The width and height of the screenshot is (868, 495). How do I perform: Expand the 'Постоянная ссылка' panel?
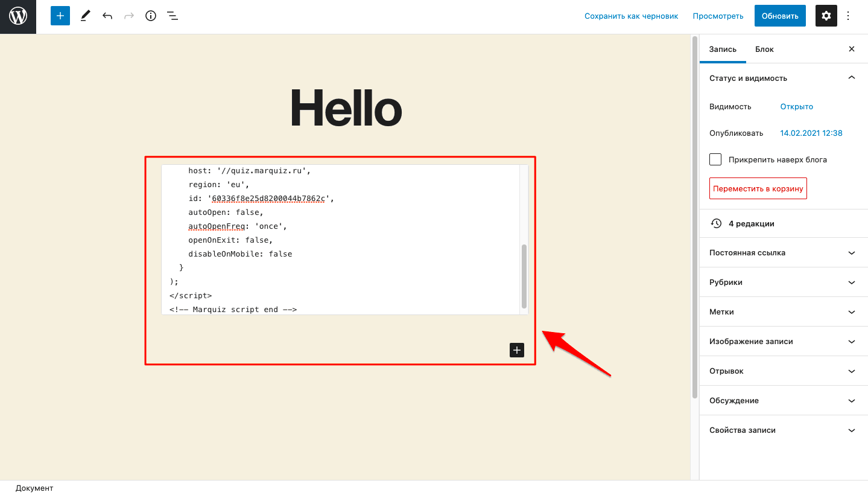(784, 253)
